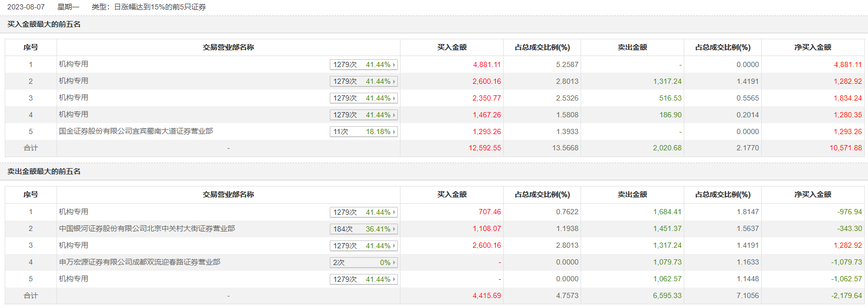
Task: Click 净买入金额 column header in the buy table
Action: coord(813,47)
